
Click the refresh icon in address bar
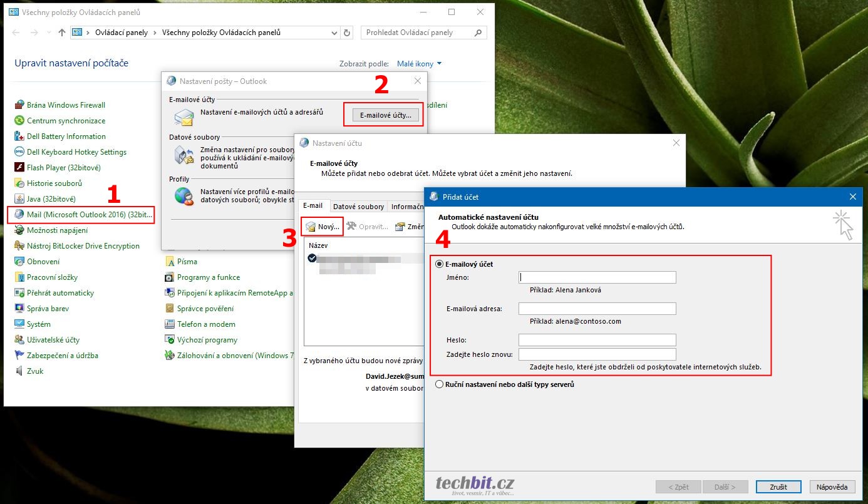[348, 33]
